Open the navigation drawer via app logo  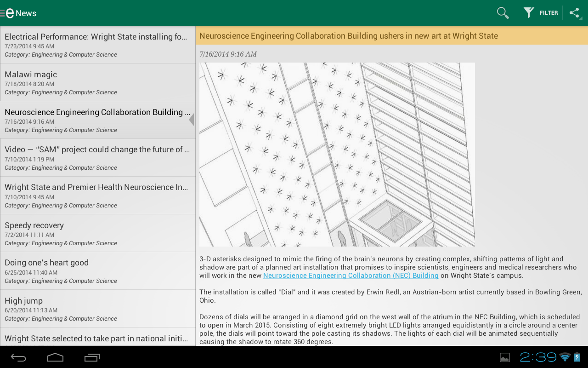pos(9,13)
